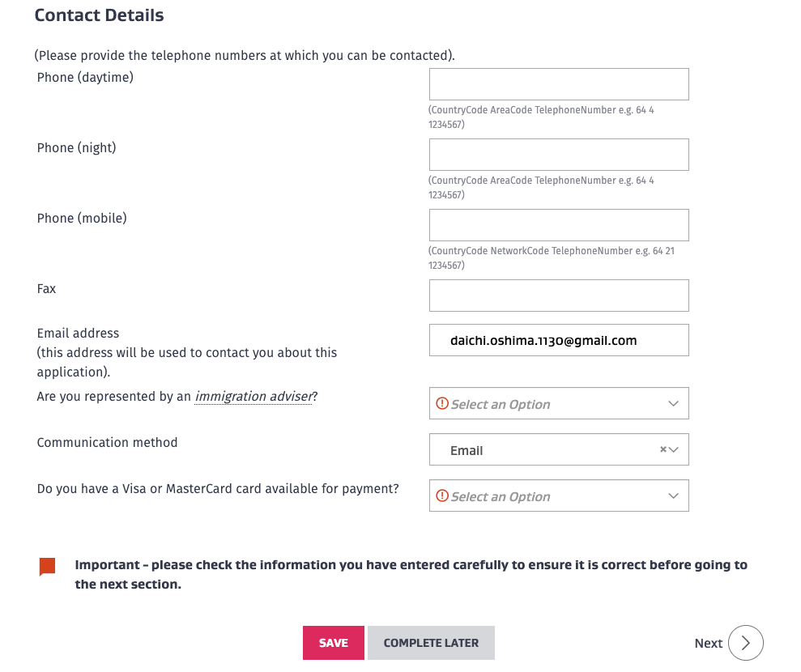Open the immigration adviser link
This screenshot has width=801, height=672.
(x=253, y=397)
